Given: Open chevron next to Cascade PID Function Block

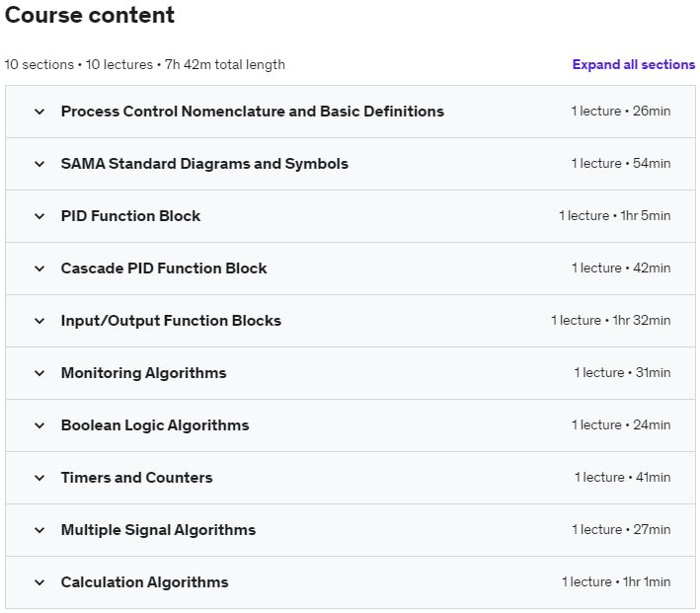Looking at the screenshot, I should pyautogui.click(x=39, y=268).
